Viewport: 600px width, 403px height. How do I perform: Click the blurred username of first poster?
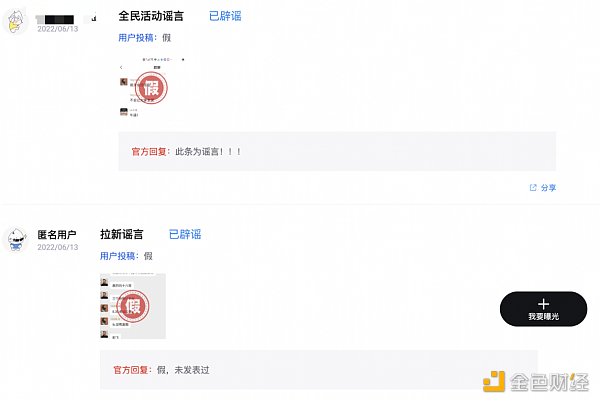60,17
